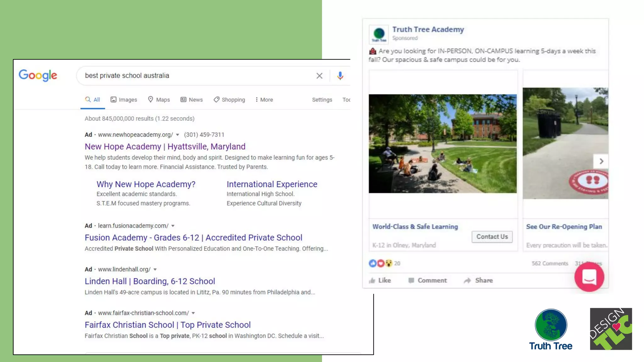This screenshot has height=362, width=644.
Task: Expand the lindenhall.org ad dropdown arrow
Action: click(x=155, y=270)
